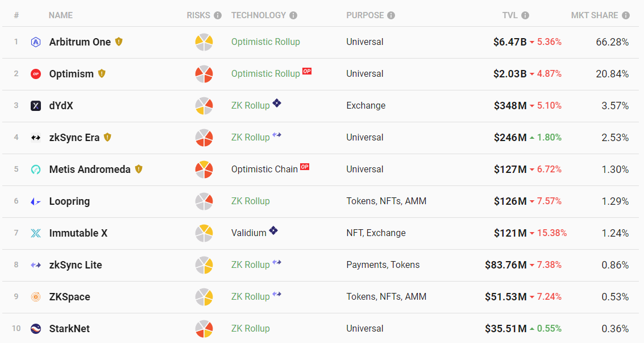Click the info icon next to RISKS header
The height and width of the screenshot is (343, 644).
[218, 15]
